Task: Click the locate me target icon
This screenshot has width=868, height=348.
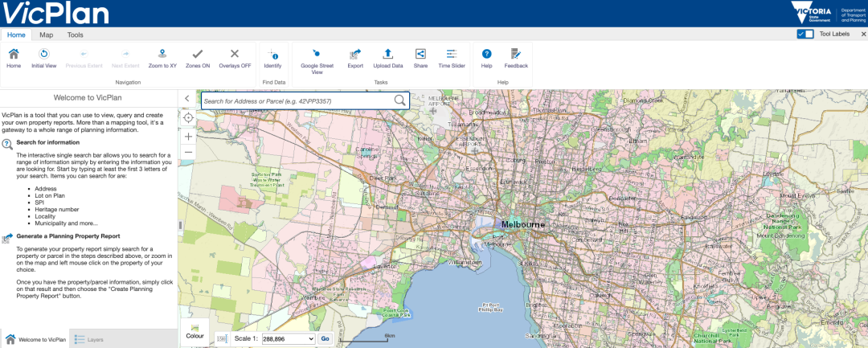Action: pyautogui.click(x=188, y=118)
